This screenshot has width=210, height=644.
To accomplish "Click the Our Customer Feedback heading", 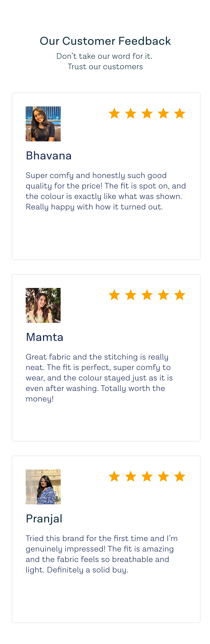I will pos(105,41).
